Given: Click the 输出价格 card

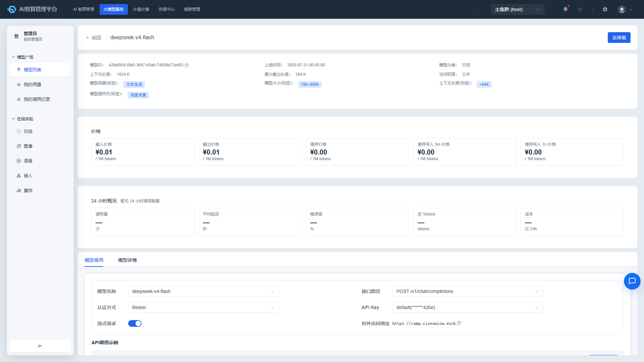Looking at the screenshot, I should point(250,152).
